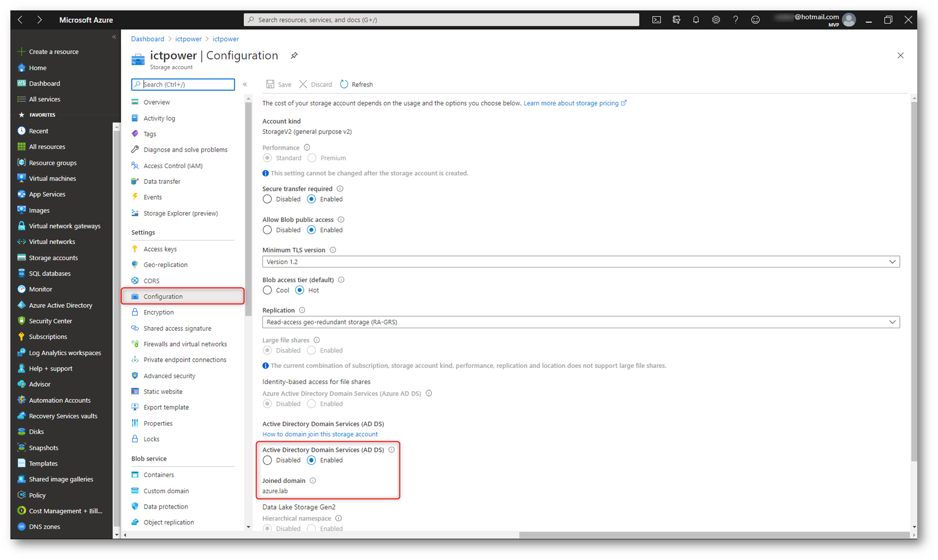
Task: Click horizontal scrollbar at bottom
Action: click(715, 535)
